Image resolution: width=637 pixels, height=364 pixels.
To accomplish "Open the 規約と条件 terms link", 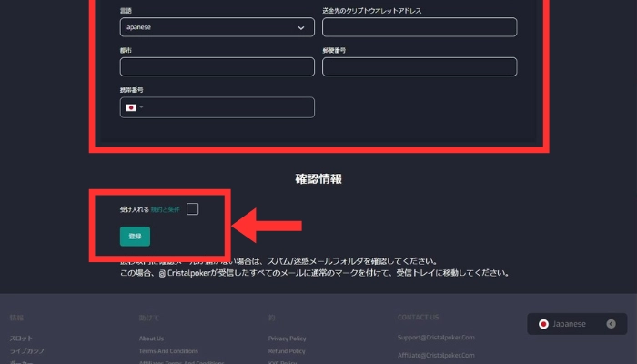I will coord(165,209).
